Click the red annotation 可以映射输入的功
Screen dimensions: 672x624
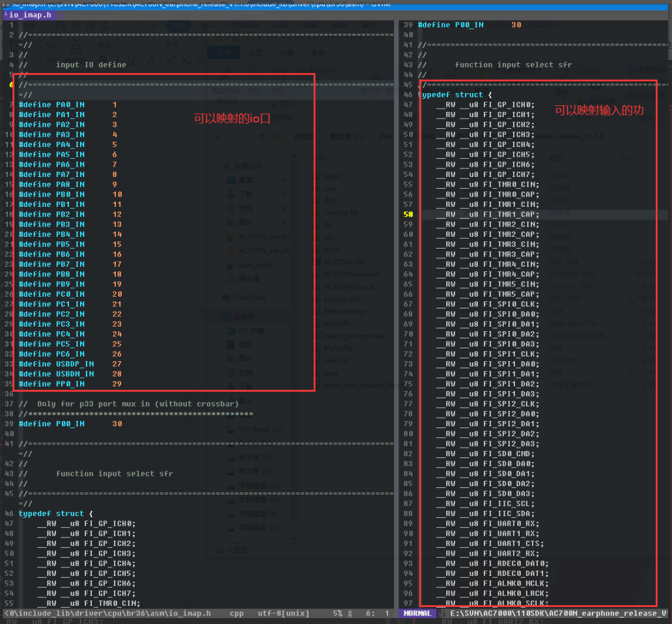tap(599, 110)
